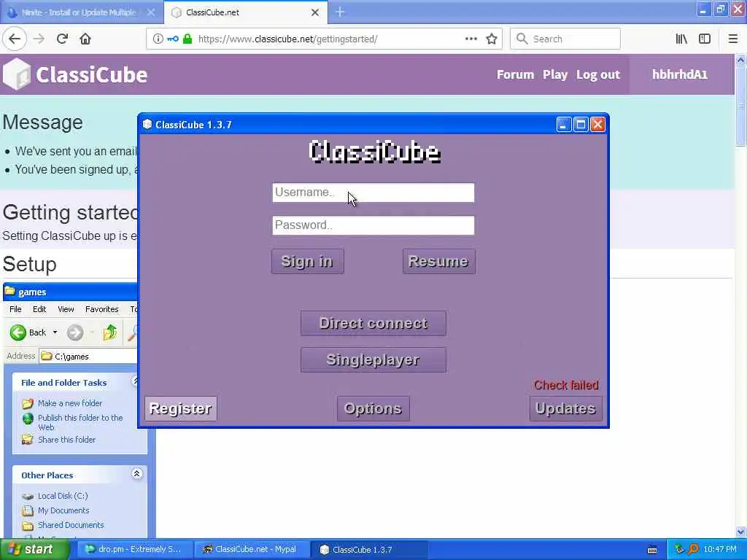Open the browser Library icon
This screenshot has width=747, height=560.
tap(681, 39)
